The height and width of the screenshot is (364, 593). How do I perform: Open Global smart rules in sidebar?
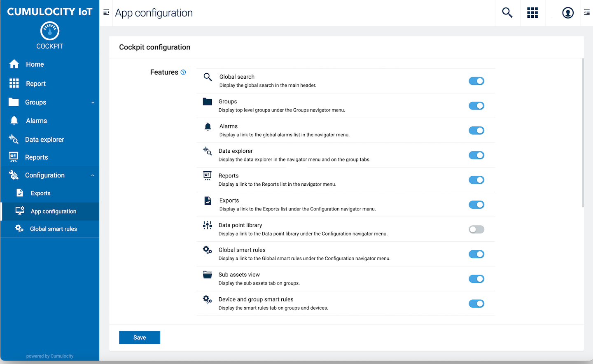pyautogui.click(x=53, y=229)
